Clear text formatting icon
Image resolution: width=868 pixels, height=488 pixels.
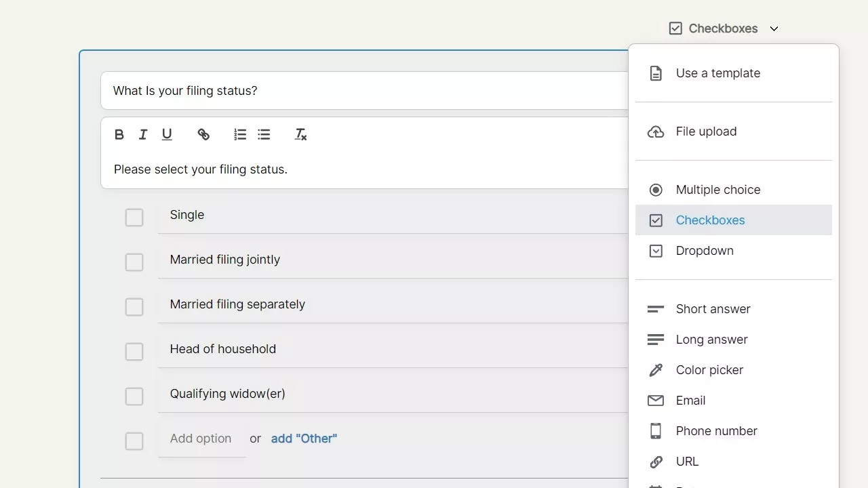click(x=300, y=135)
